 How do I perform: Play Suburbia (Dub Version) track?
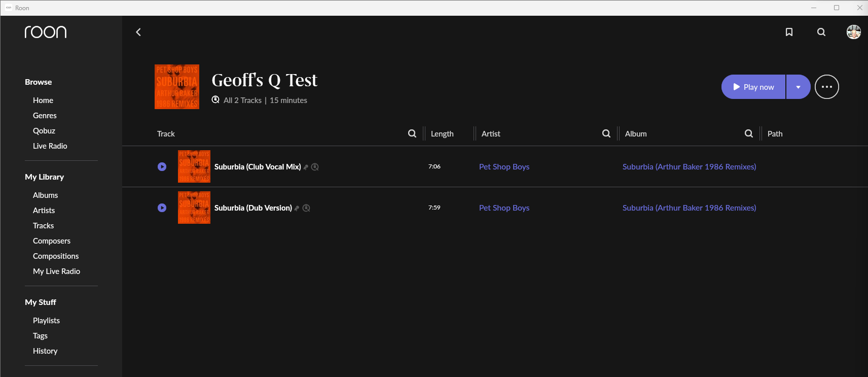162,208
